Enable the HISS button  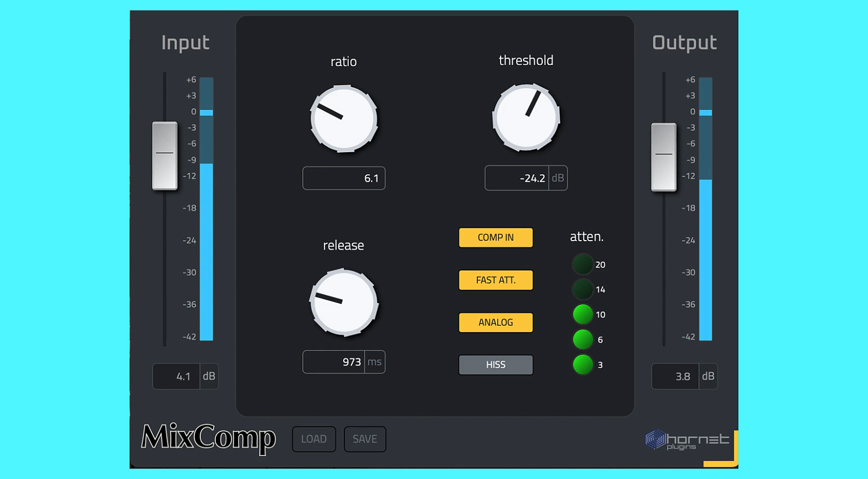[496, 365]
